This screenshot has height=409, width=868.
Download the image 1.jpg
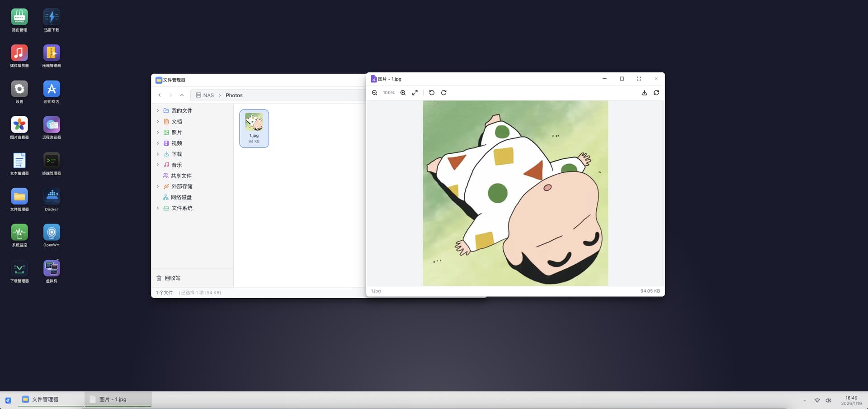tap(644, 93)
